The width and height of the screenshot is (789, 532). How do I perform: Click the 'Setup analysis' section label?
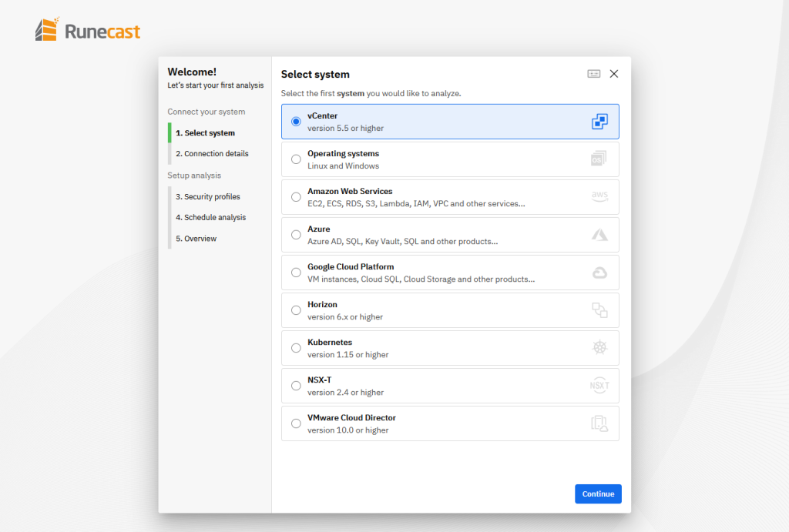(x=194, y=176)
